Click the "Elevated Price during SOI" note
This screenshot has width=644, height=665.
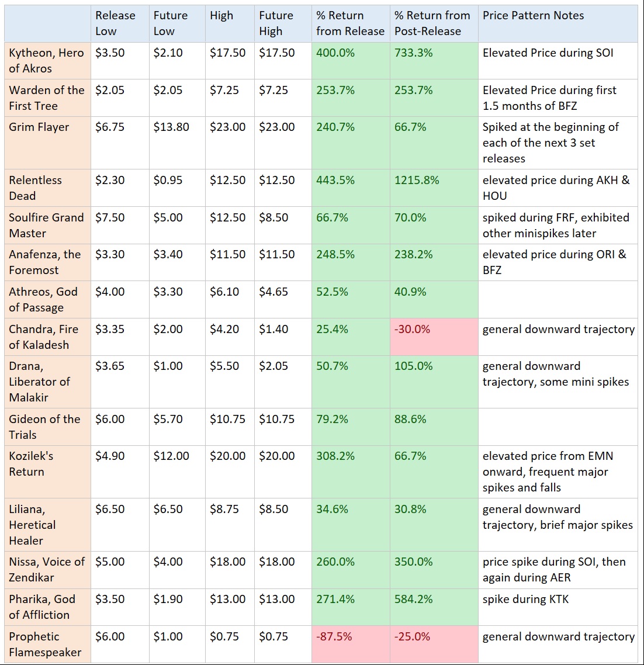(x=548, y=53)
